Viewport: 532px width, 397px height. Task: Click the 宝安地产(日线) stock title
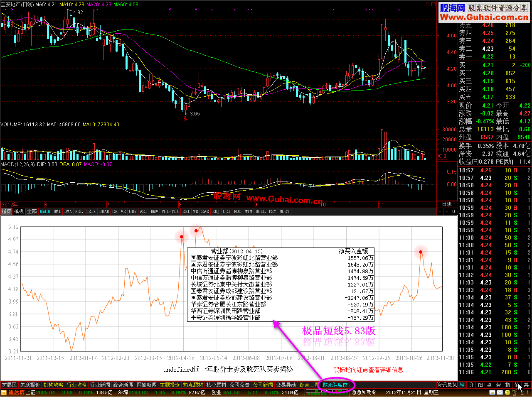pos(17,5)
